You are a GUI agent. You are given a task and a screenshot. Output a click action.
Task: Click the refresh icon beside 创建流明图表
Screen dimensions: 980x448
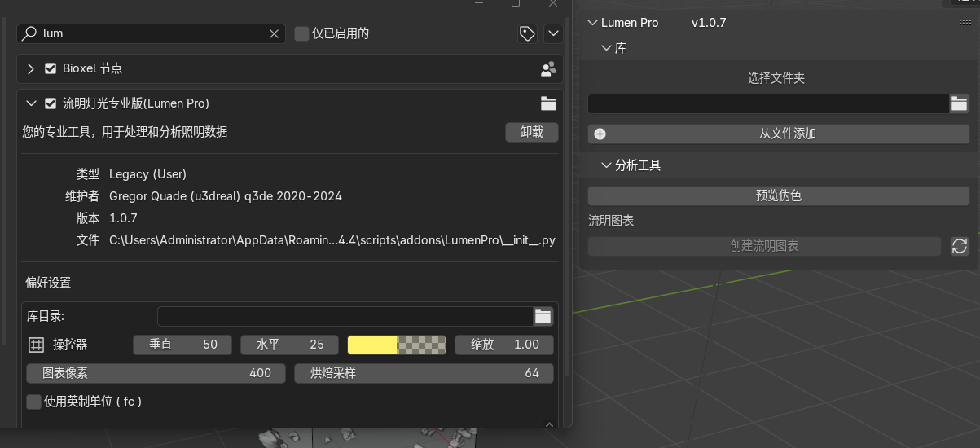(960, 246)
